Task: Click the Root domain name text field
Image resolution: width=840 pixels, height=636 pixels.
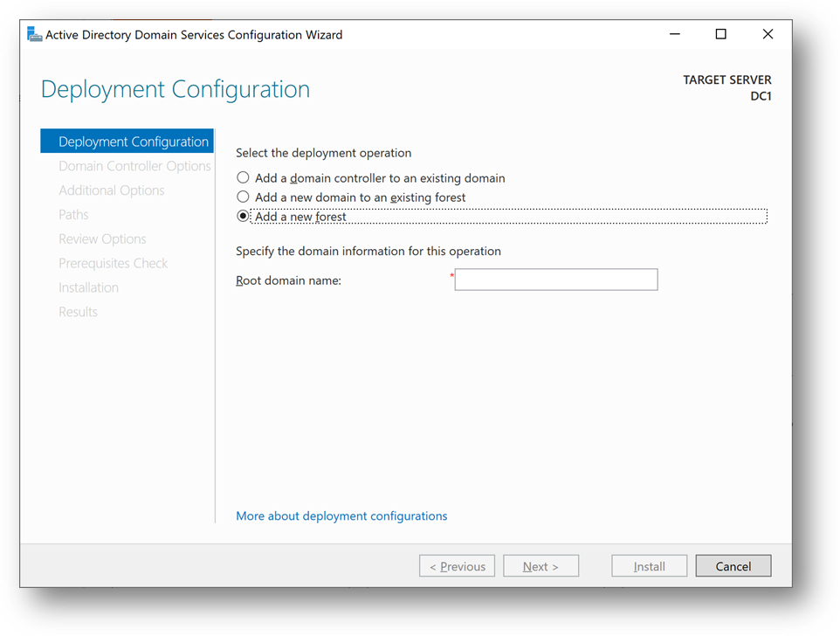Action: point(555,280)
